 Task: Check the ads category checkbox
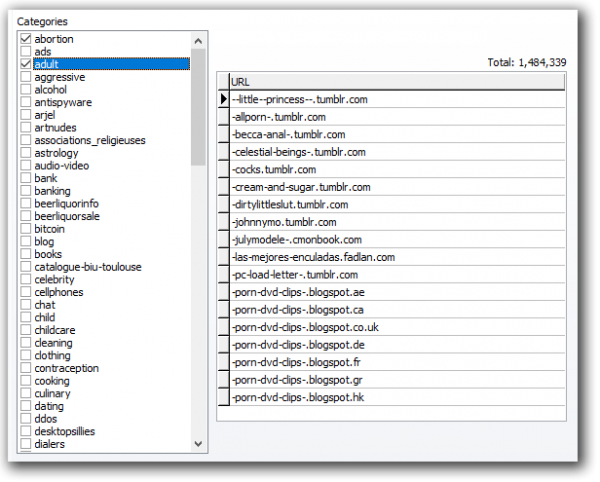(26, 51)
